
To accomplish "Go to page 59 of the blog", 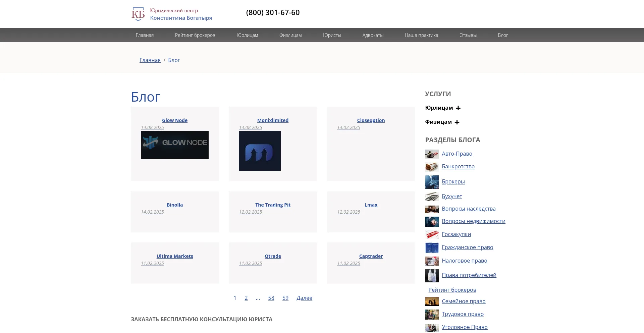I will coord(285,298).
